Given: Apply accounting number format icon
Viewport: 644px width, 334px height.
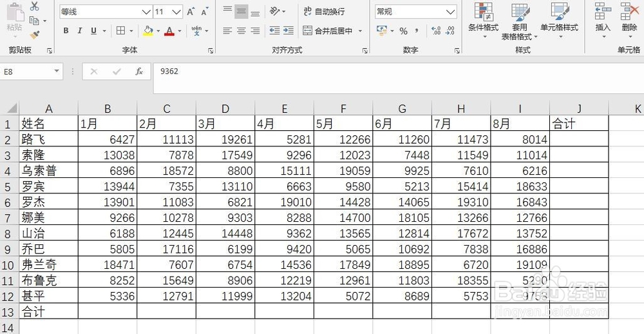Looking at the screenshot, I should [382, 30].
